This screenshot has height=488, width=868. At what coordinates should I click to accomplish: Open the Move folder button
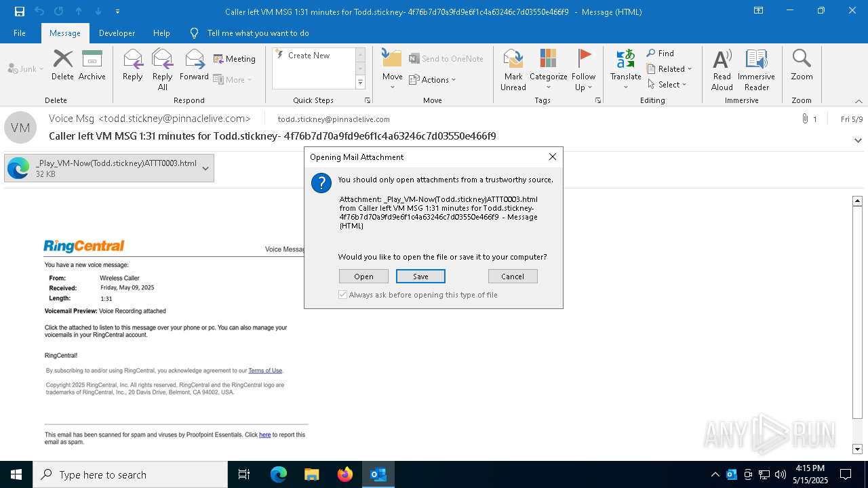pos(393,69)
